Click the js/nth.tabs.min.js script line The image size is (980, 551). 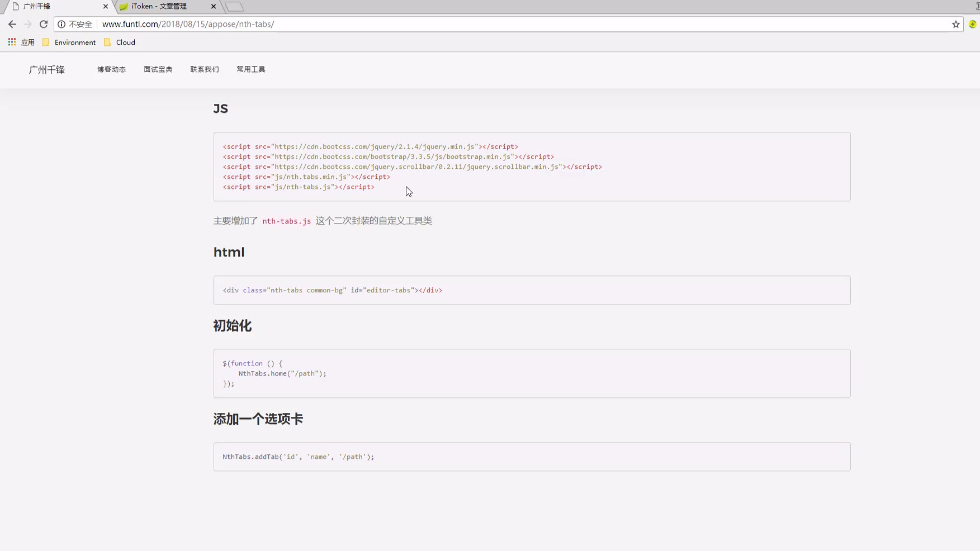[306, 177]
